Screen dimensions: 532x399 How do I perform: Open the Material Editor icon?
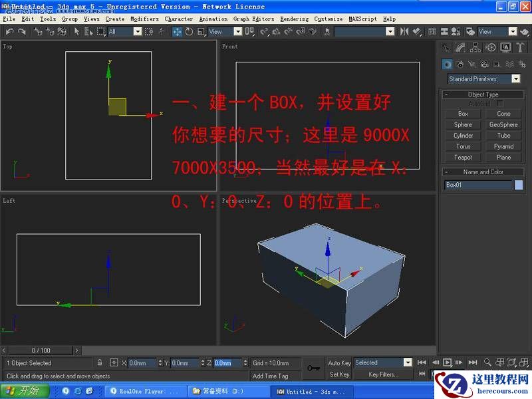click(456, 30)
